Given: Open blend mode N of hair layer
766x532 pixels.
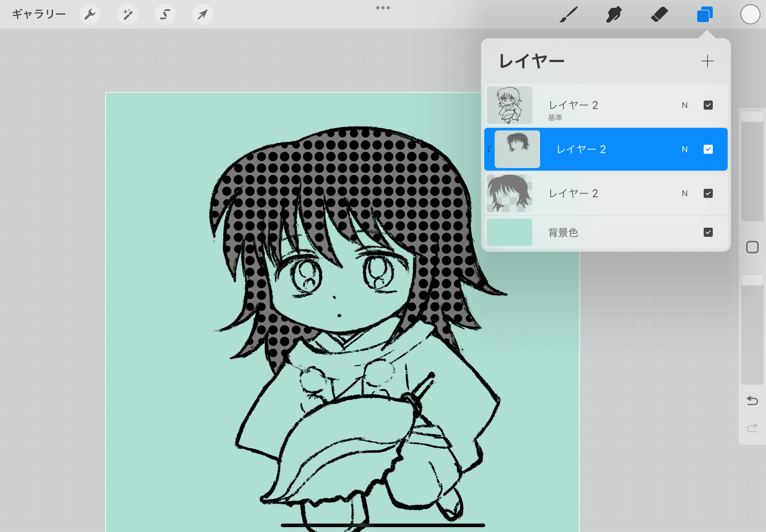Looking at the screenshot, I should point(684,193).
